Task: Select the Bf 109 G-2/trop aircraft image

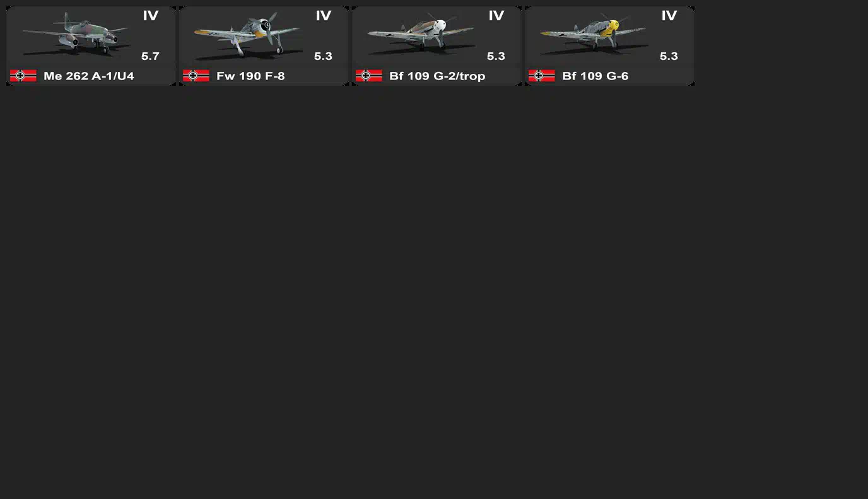Action: tap(421, 34)
